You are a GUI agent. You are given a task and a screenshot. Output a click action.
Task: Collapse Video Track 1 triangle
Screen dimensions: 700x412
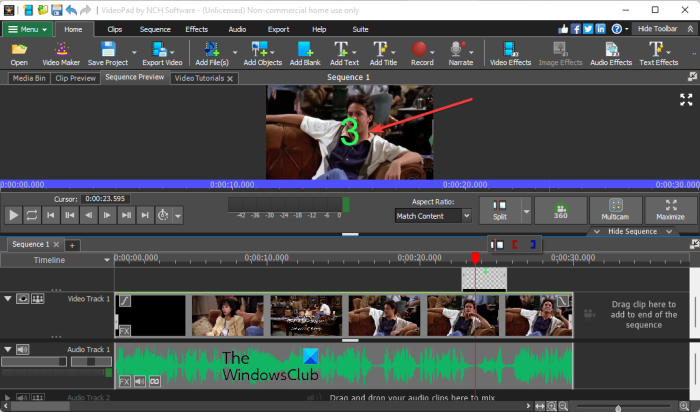click(8, 299)
